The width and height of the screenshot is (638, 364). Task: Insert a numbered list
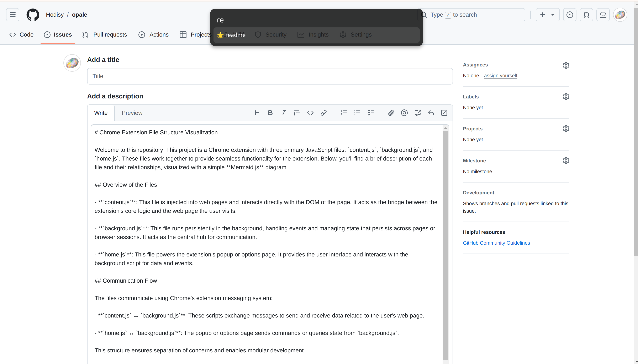(344, 113)
